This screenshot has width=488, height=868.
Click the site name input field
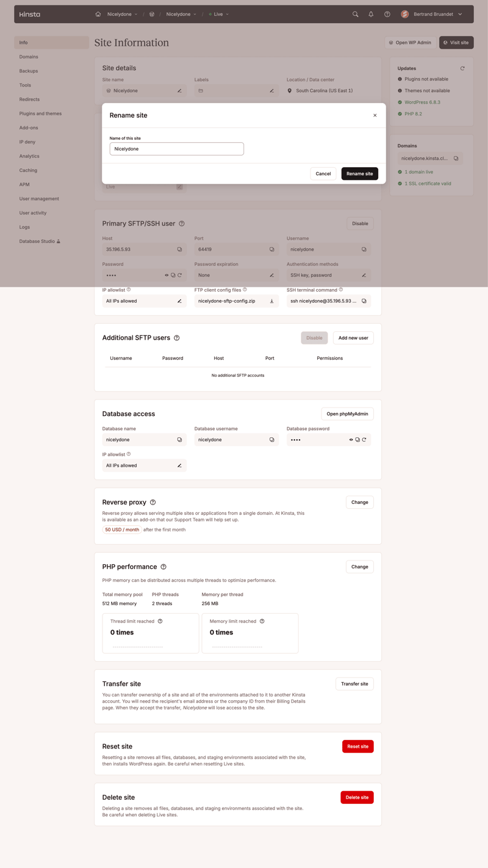[x=176, y=148]
